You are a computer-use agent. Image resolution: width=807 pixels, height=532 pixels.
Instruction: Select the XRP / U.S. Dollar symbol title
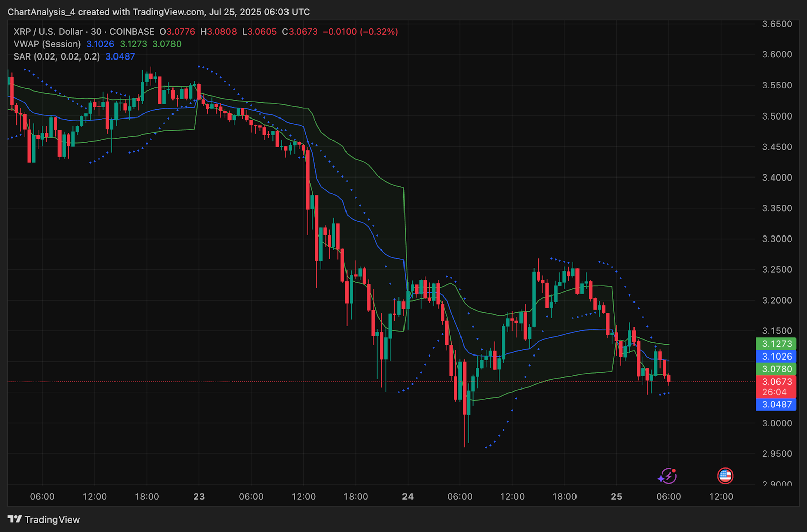pos(48,32)
